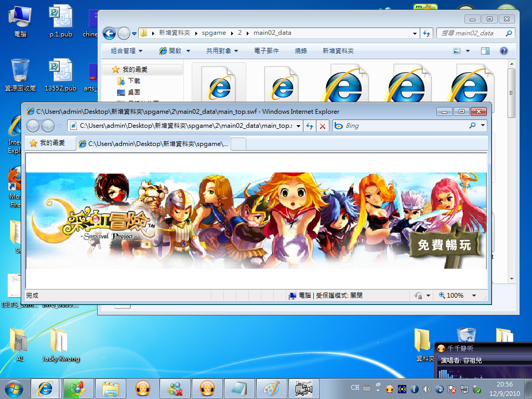Expand the IE address bar dropdown
This screenshot has width=532, height=399.
pos(298,126)
